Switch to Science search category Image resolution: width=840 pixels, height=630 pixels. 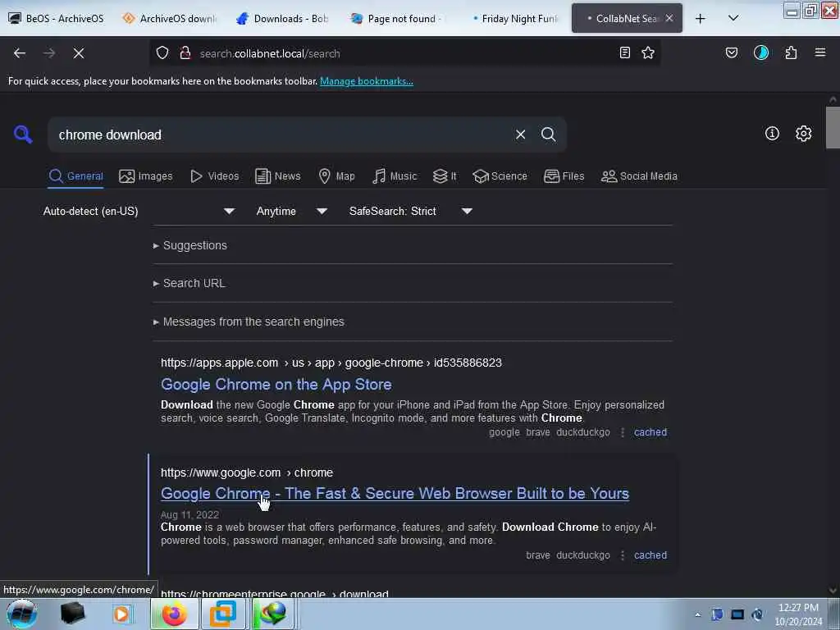point(500,176)
